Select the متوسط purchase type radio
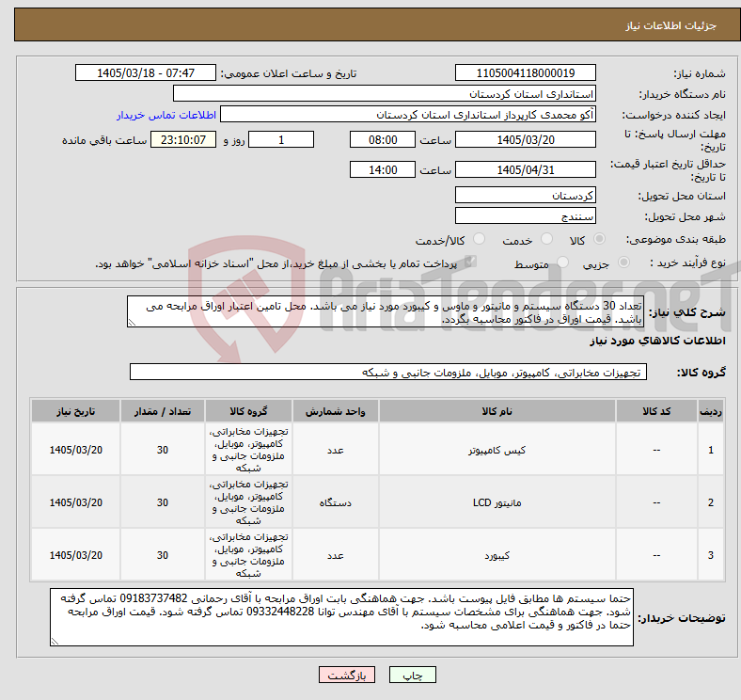The height and width of the screenshot is (700, 741). pos(562,262)
